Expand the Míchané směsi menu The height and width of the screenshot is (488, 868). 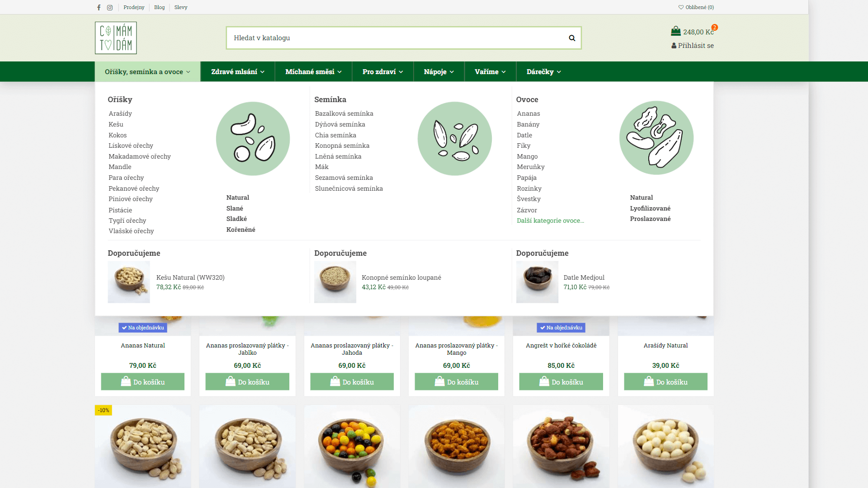pos(313,71)
